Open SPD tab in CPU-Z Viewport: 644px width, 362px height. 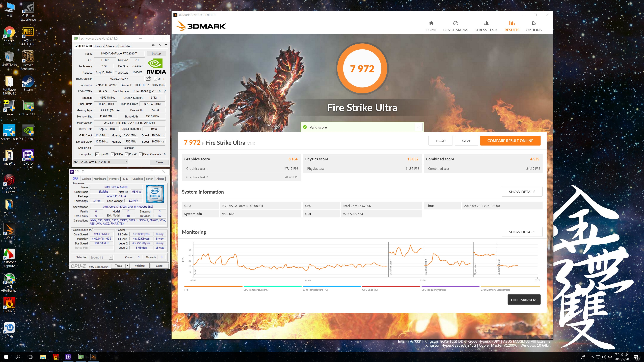(x=125, y=179)
